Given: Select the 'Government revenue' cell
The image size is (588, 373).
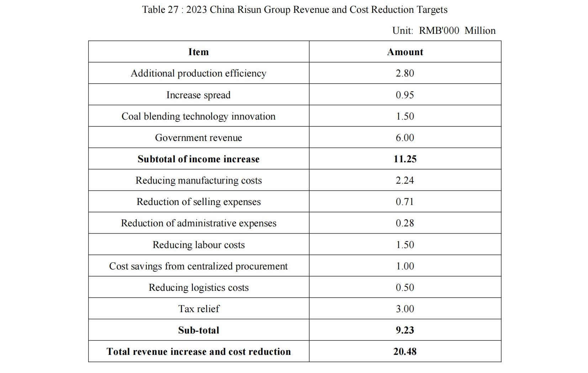Looking at the screenshot, I should point(198,138).
